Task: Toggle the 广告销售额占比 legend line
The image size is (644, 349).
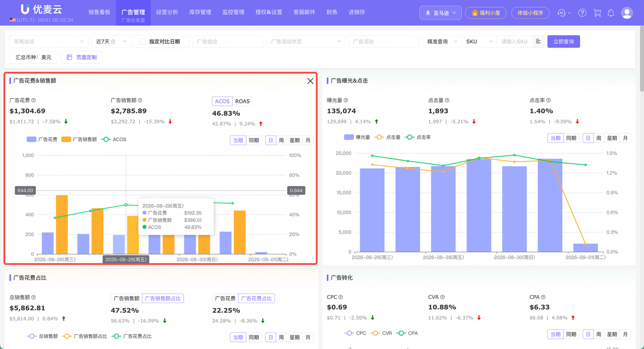Action: click(85, 336)
